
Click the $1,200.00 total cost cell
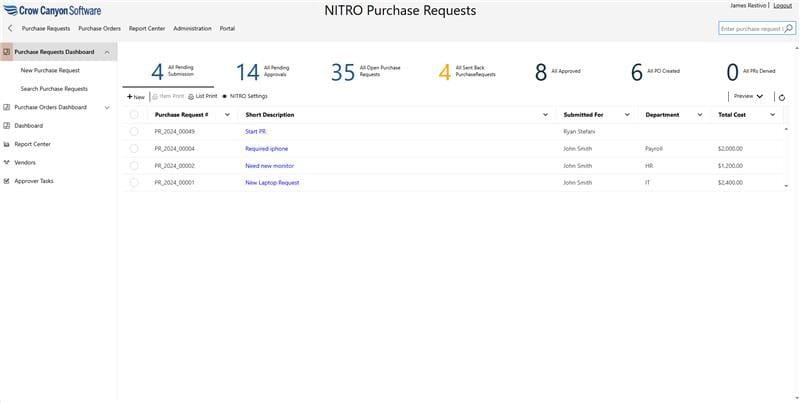click(730, 166)
